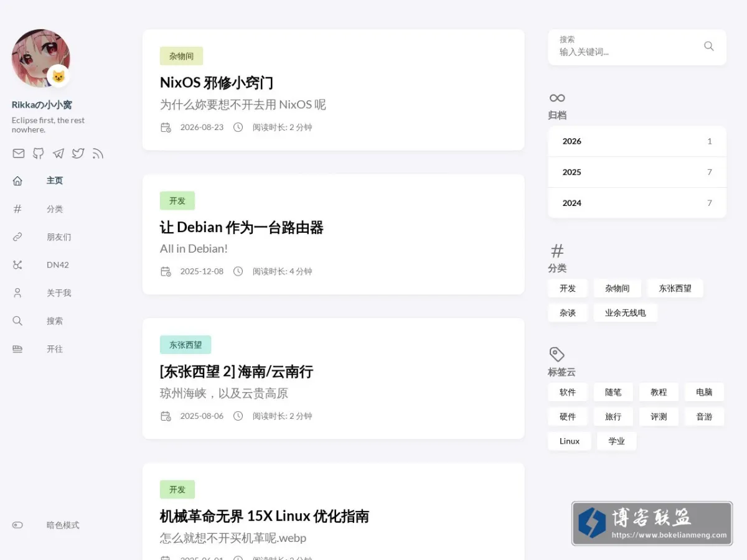
Task: Click the 开发 label on the 机械革命 post
Action: point(177,490)
